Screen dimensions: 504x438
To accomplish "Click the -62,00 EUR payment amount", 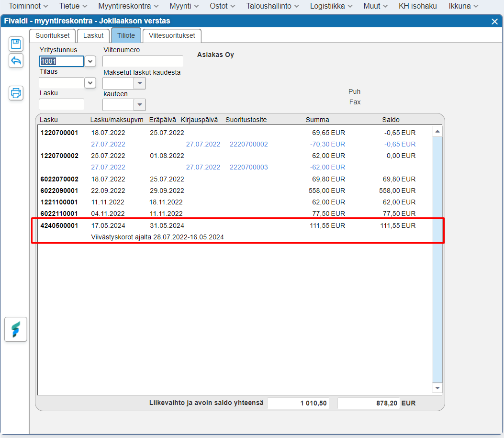I will [x=327, y=167].
